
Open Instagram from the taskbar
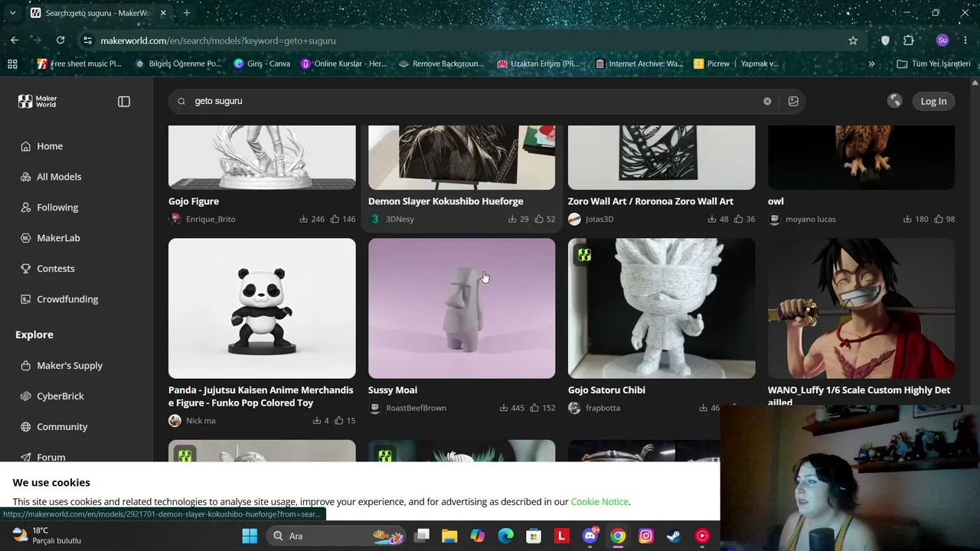coord(646,536)
